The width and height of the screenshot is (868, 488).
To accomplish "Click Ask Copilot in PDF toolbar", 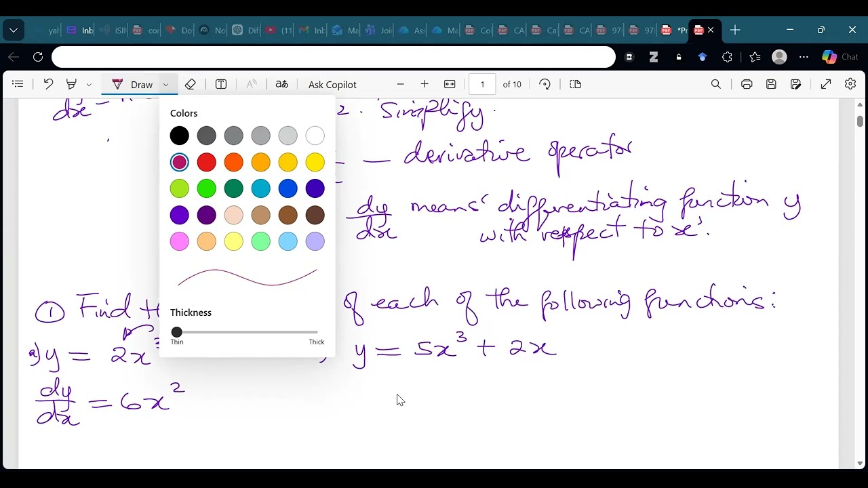I will coord(332,85).
